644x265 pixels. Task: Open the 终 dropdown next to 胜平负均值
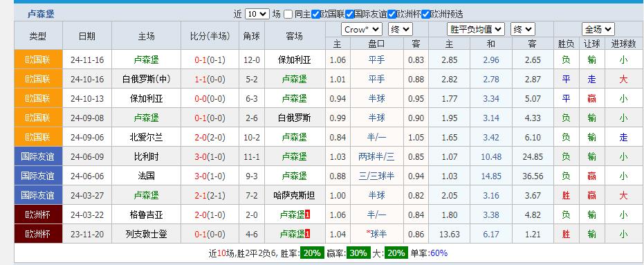522,29
